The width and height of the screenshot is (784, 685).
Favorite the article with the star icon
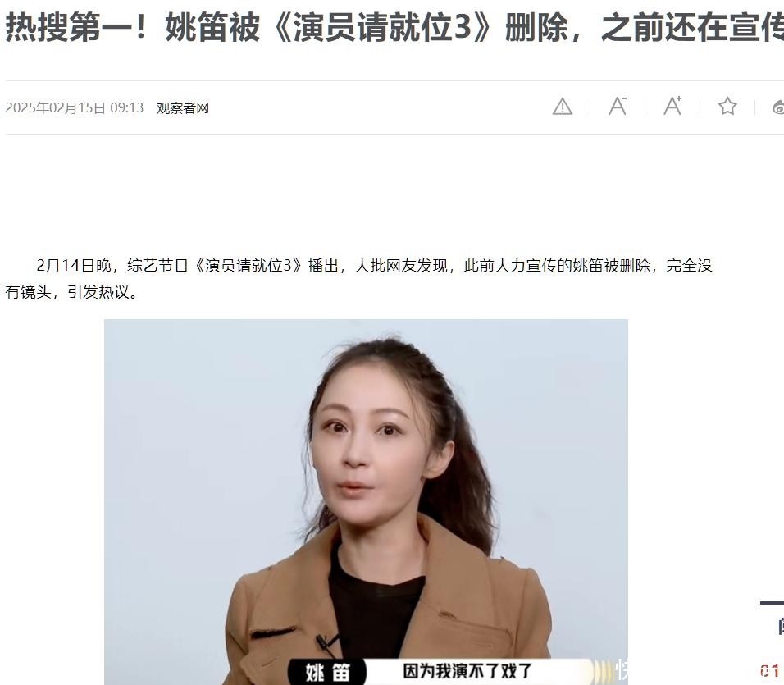click(x=727, y=106)
